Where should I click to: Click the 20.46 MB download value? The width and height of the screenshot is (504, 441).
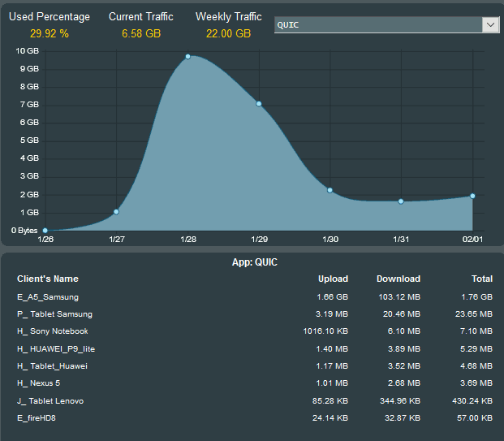[402, 314]
